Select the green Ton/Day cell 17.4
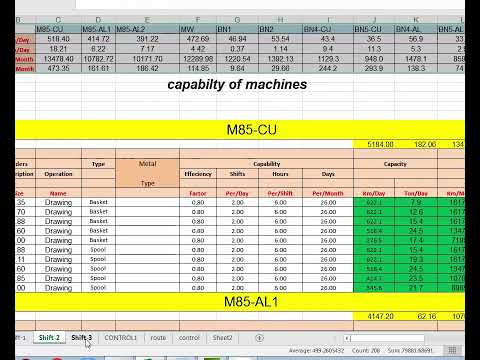The image size is (480, 360). (416, 240)
